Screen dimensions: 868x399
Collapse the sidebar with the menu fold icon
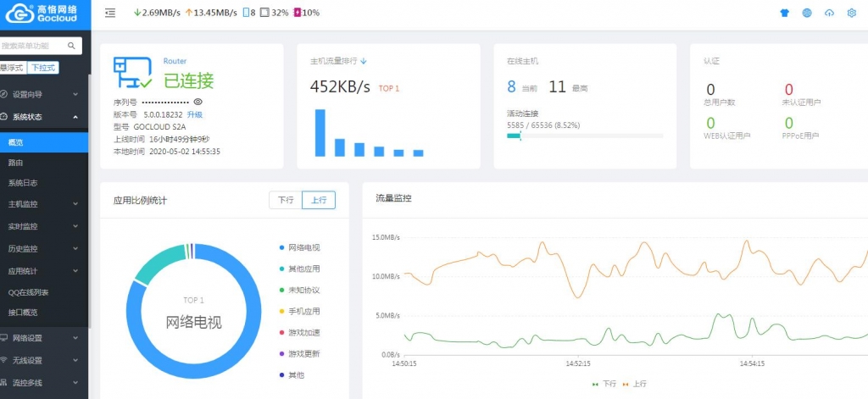(110, 13)
